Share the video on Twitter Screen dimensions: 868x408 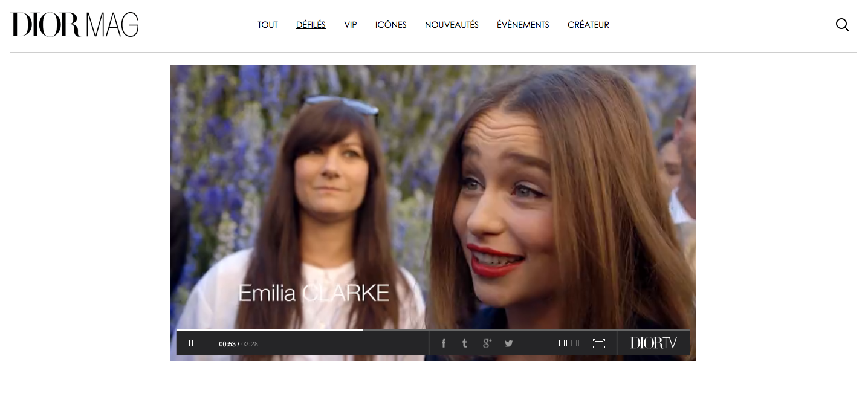[x=509, y=343]
